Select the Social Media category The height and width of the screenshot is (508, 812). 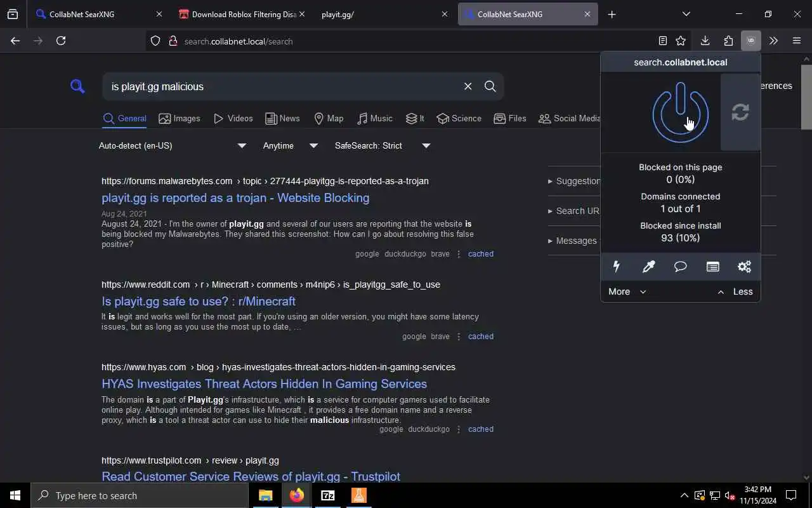click(x=569, y=118)
